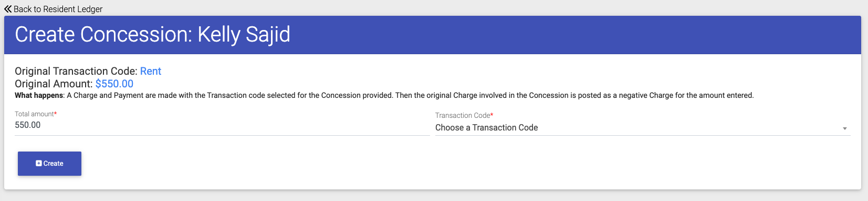Click the $550.00 original amount value
Screen dimensions: 868x201
(x=114, y=84)
